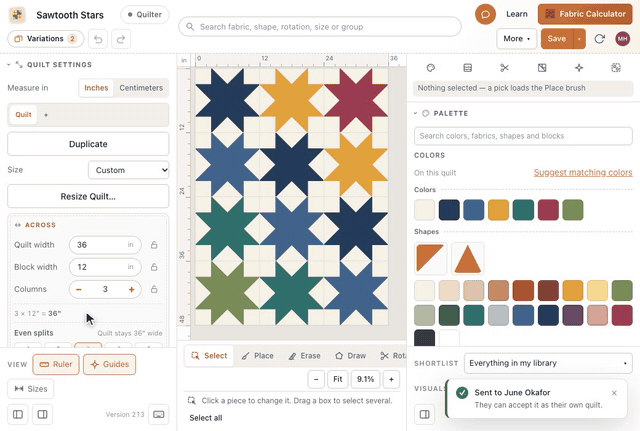The width and height of the screenshot is (640, 431).
Task: Select the orange triangle shape
Action: click(467, 258)
